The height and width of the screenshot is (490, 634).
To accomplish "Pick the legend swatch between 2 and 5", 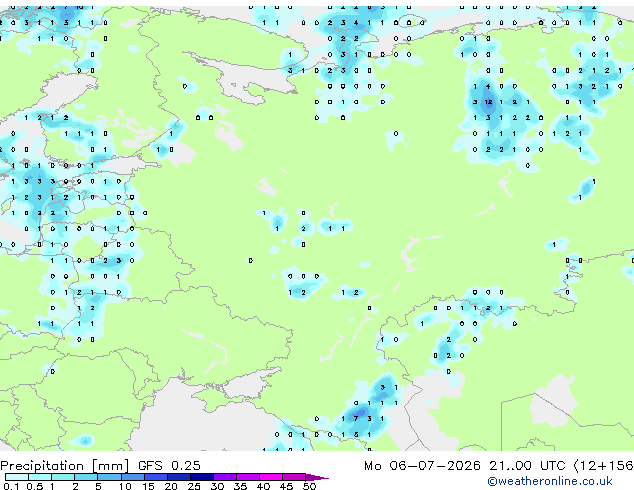I will [x=86, y=477].
